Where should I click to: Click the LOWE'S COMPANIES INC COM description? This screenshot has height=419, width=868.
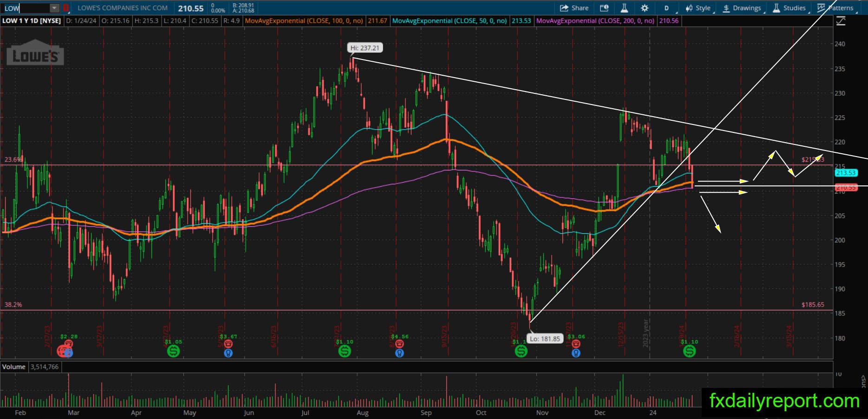(x=123, y=8)
